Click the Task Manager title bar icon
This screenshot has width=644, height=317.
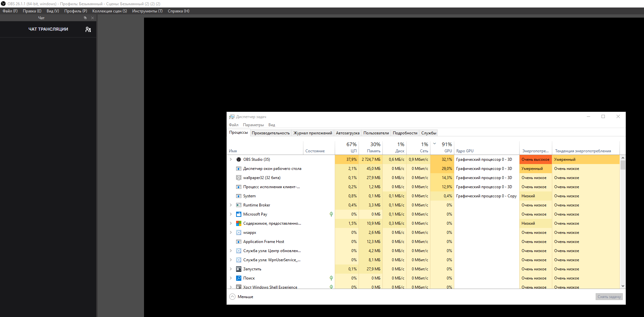232,116
